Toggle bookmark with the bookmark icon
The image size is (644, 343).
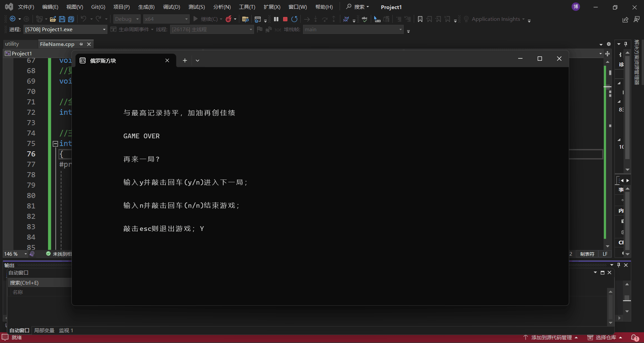pyautogui.click(x=420, y=19)
